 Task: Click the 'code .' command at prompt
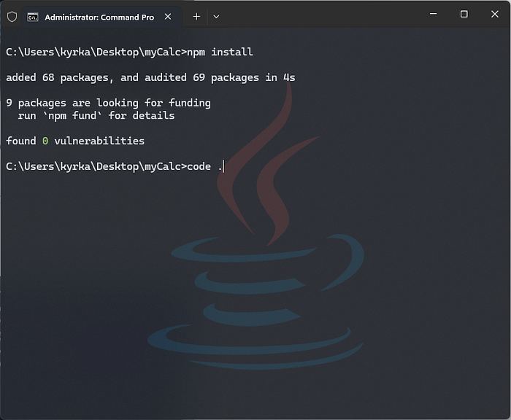click(x=204, y=167)
